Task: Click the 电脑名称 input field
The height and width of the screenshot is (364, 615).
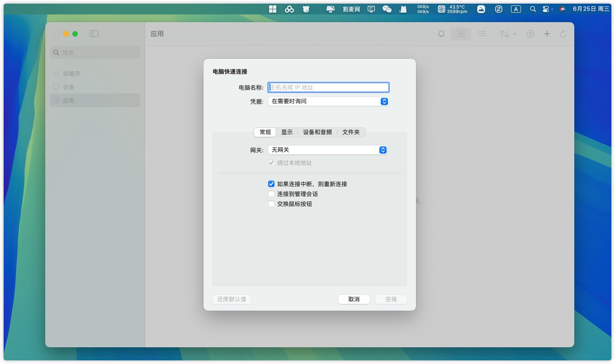Action: [x=328, y=88]
